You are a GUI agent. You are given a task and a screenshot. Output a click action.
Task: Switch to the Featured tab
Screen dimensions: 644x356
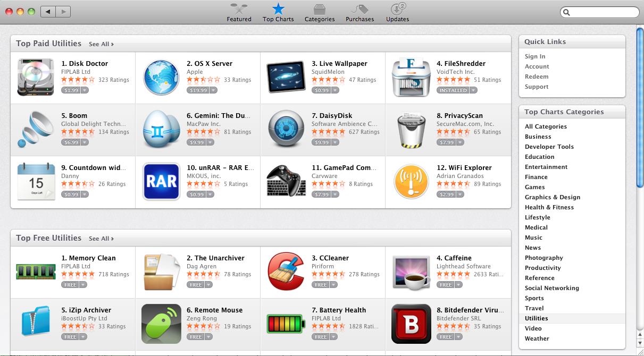(239, 12)
